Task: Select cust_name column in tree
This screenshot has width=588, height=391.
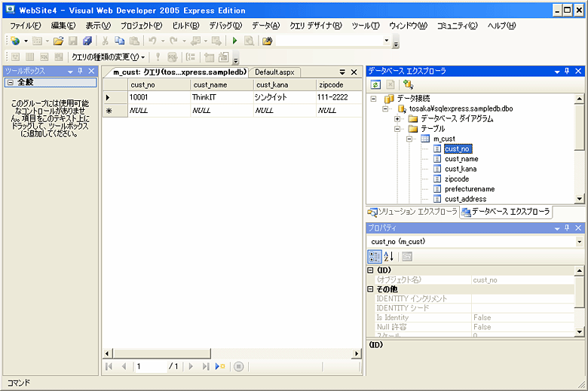Action: coord(461,159)
